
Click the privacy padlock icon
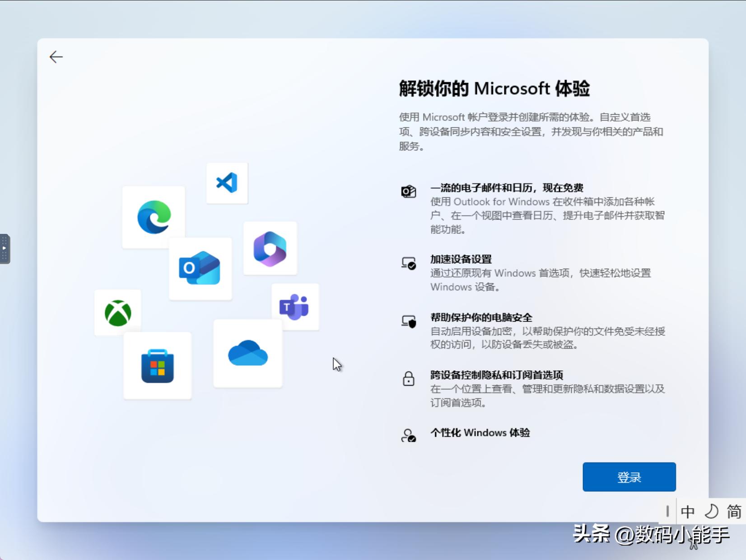point(409,379)
